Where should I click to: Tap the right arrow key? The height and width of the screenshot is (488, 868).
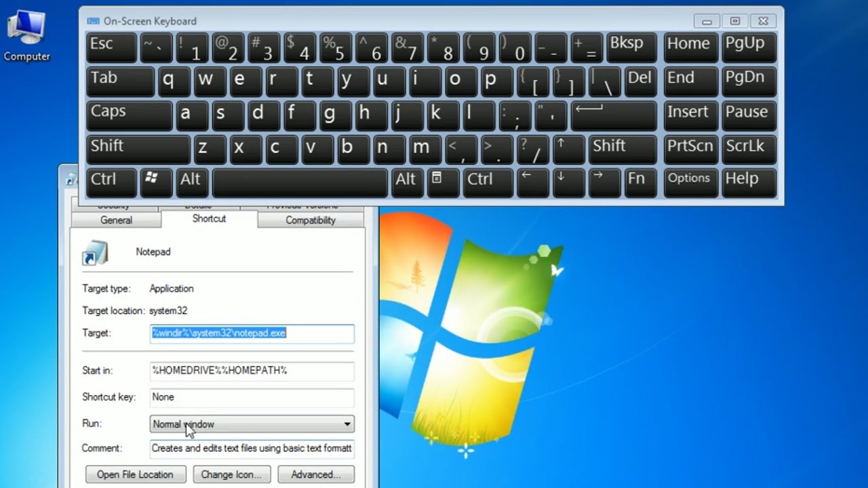pyautogui.click(x=604, y=183)
